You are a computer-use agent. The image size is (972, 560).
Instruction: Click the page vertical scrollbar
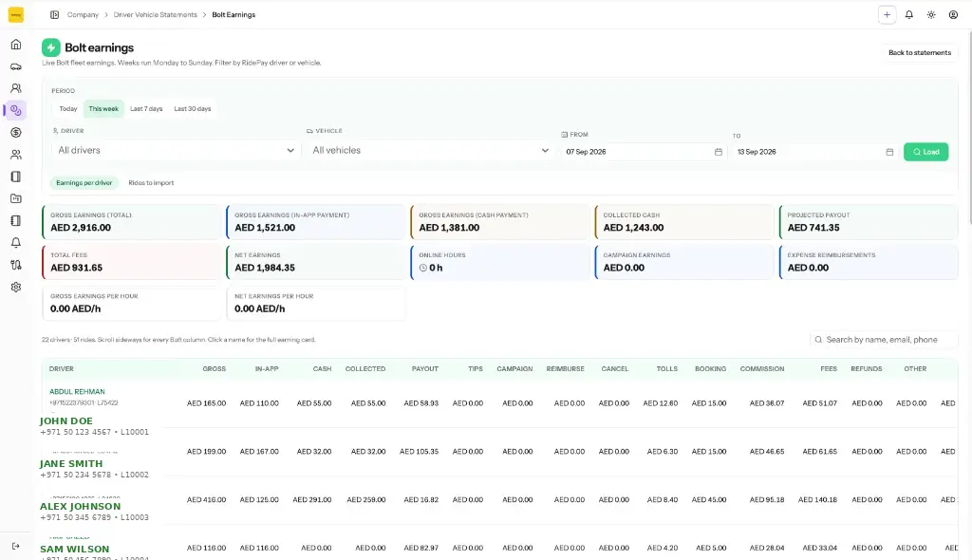[x=969, y=127]
